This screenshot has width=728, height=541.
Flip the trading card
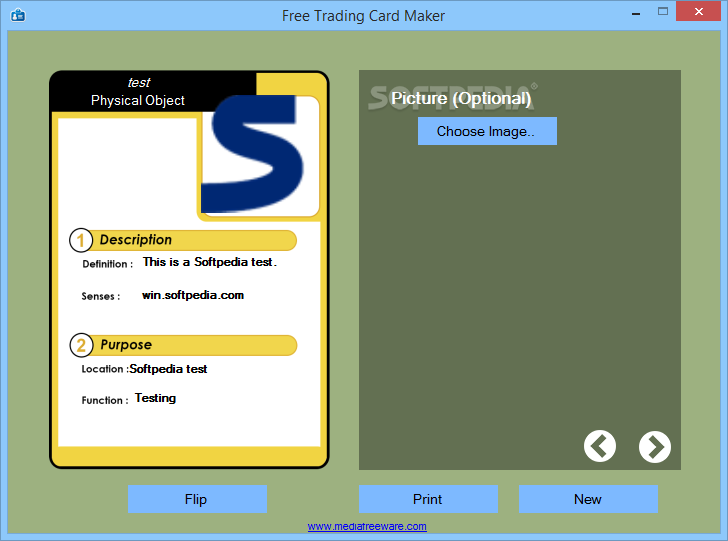tap(197, 499)
